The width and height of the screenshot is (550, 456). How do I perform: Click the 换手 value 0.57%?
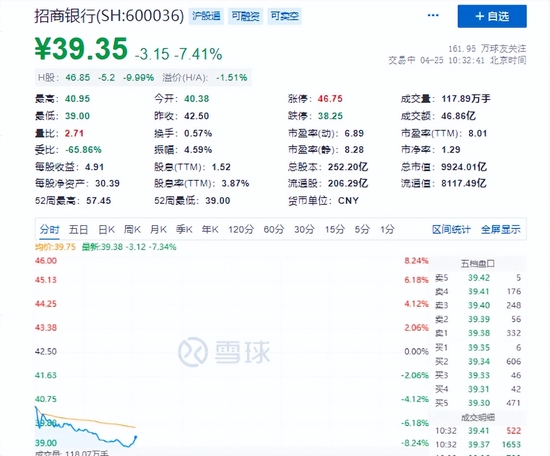pos(198,133)
